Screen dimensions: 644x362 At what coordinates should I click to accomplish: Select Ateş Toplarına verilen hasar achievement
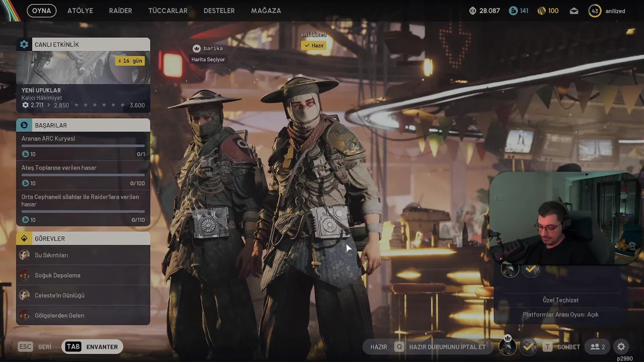83,175
